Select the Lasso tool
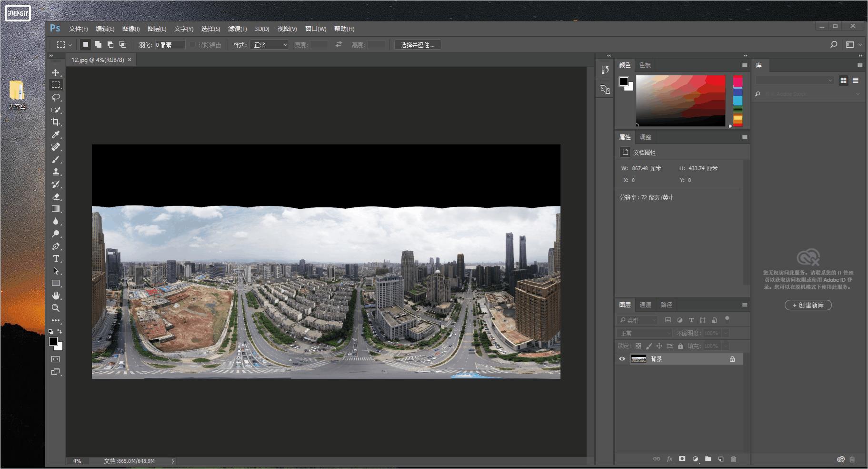Viewport: 868px width, 469px height. click(56, 97)
